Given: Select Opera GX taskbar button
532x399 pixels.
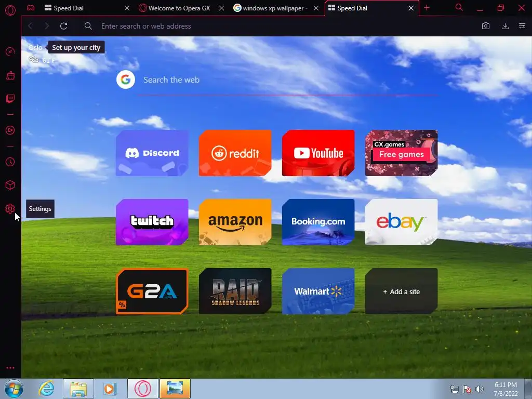Looking at the screenshot, I should (143, 389).
